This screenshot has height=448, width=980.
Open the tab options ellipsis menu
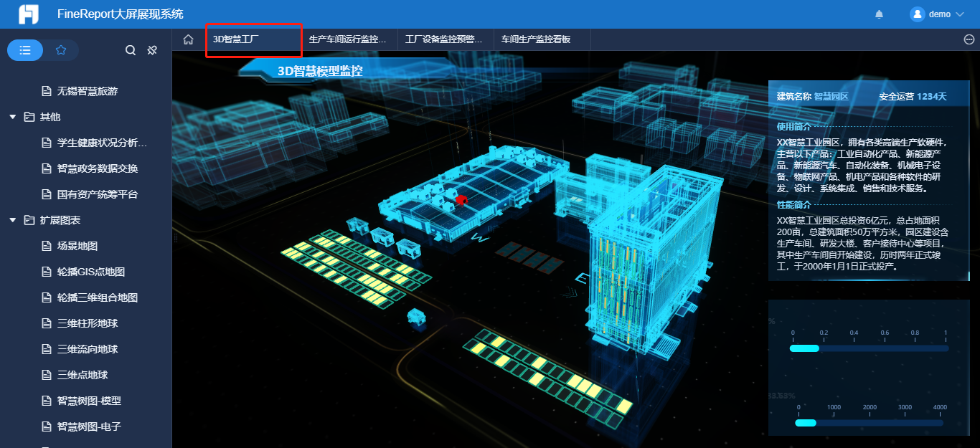(x=969, y=39)
